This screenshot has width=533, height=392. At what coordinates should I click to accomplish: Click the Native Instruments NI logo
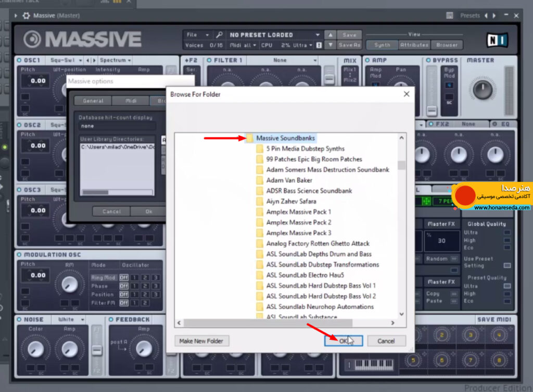click(497, 40)
